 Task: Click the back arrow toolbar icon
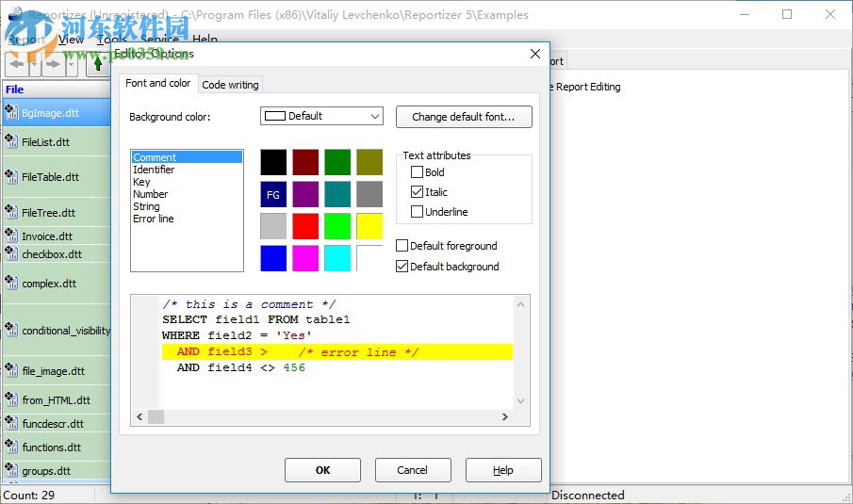coord(16,64)
